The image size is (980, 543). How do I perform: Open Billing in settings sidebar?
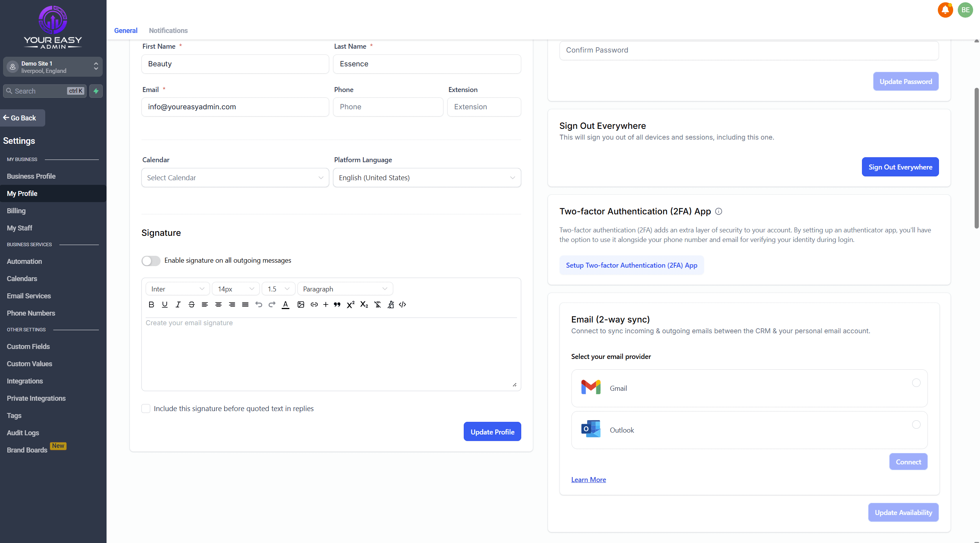click(x=16, y=211)
